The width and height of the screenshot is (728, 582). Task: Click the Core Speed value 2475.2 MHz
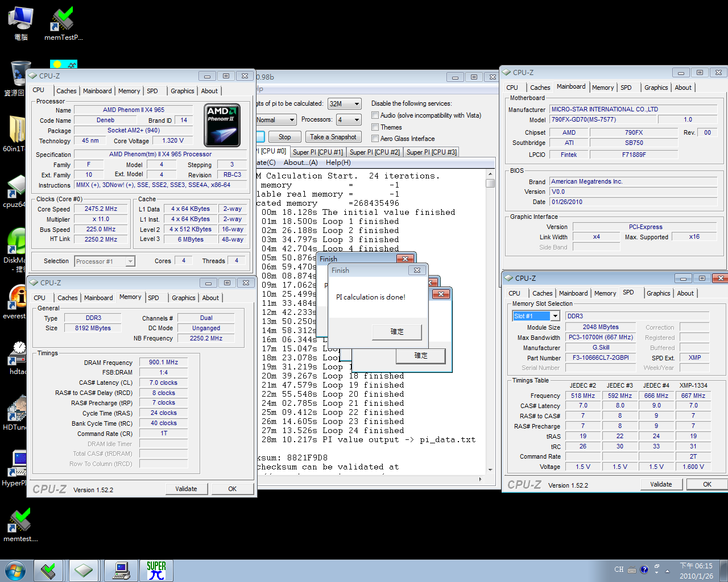pos(101,209)
